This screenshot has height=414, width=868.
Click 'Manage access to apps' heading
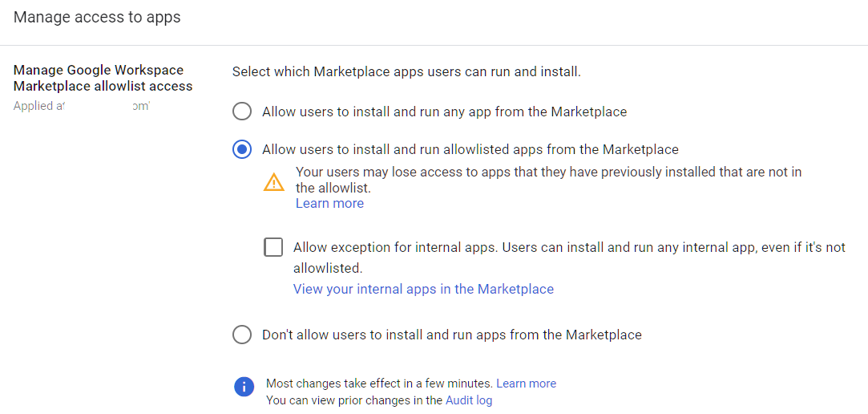pos(97,17)
